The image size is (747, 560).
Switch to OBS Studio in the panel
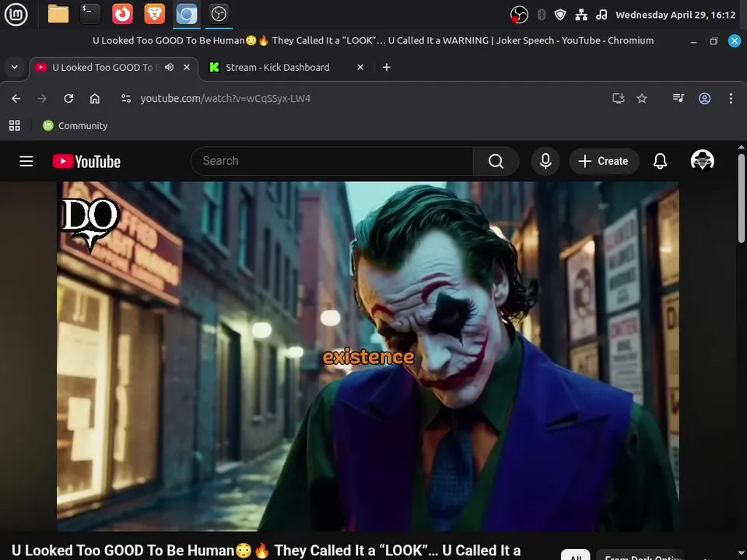tap(219, 14)
